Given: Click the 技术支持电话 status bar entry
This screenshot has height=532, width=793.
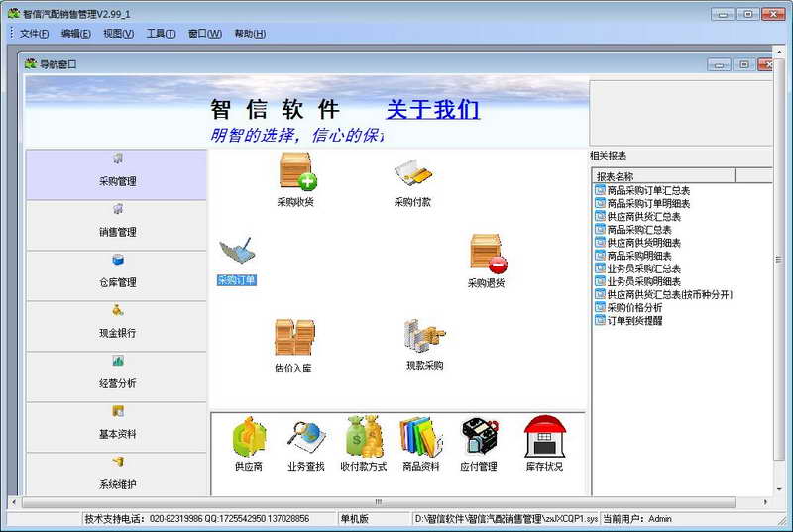Looking at the screenshot, I should (197, 519).
